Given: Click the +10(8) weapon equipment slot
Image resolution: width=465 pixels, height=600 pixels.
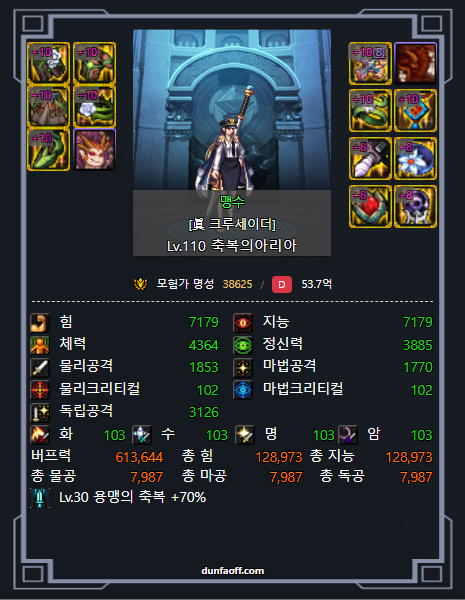Looking at the screenshot, I should [x=370, y=63].
